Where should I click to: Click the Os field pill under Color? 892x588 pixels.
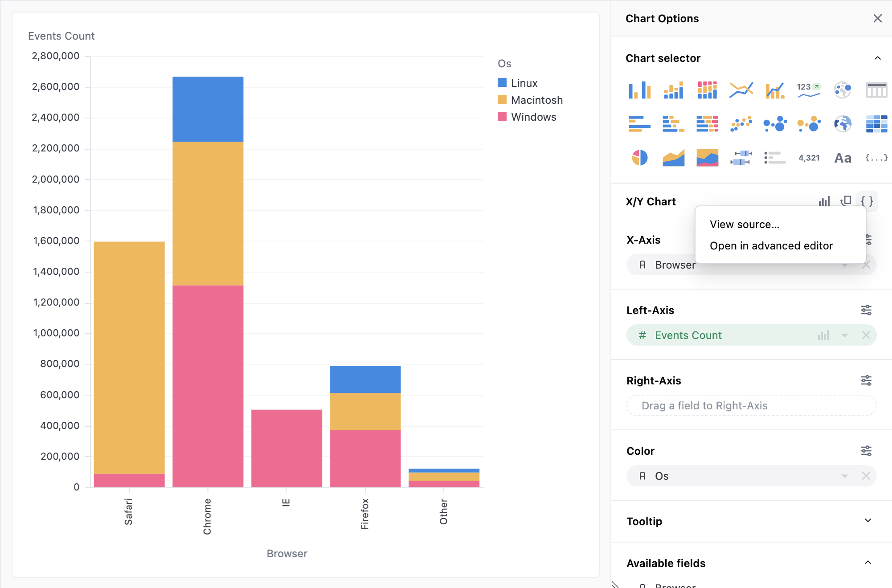[751, 476]
